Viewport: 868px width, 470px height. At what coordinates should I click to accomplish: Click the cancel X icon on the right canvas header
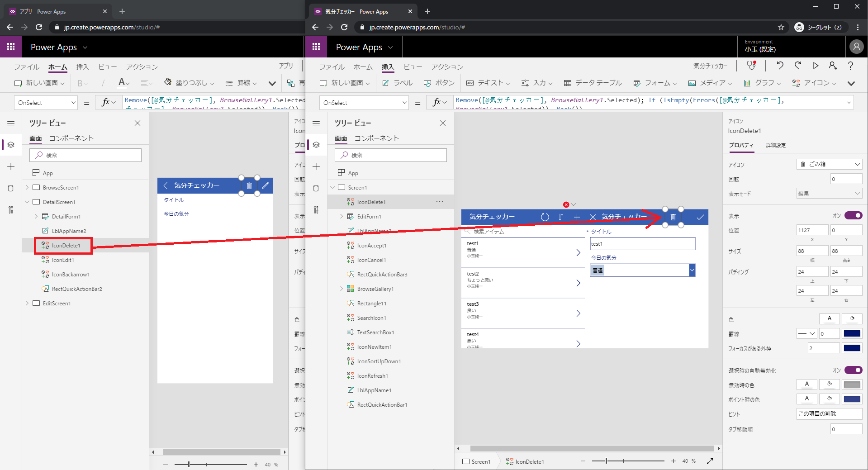pos(593,217)
